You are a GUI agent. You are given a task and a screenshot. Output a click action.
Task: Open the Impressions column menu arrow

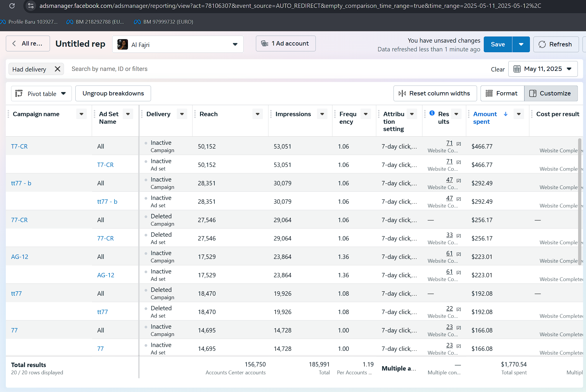pos(322,114)
